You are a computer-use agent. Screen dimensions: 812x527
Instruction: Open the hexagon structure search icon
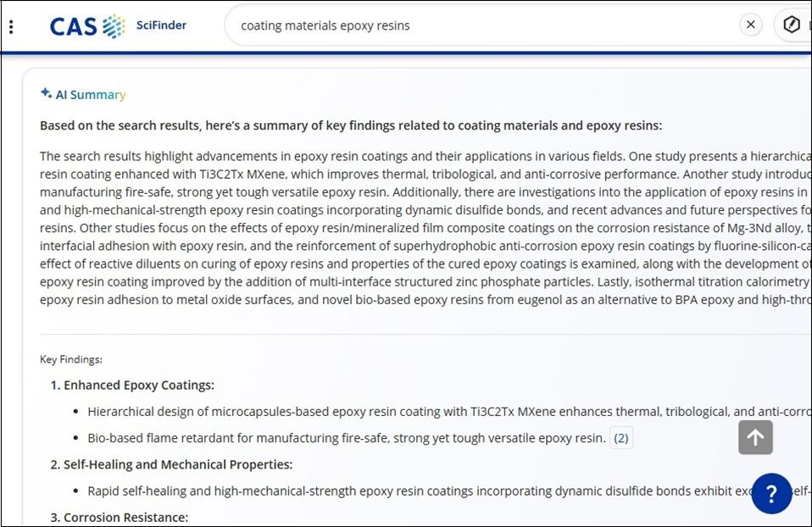click(x=792, y=25)
